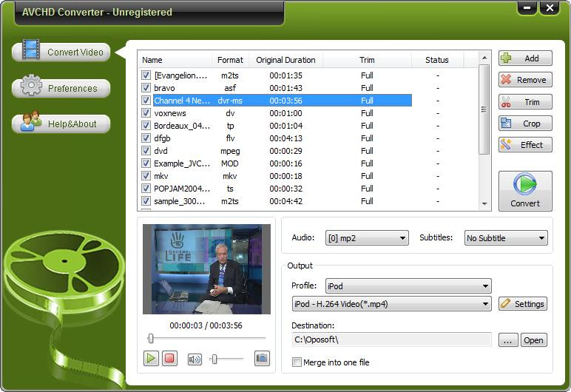This screenshot has height=392, width=571.
Task: Click the Status column header
Action: pyautogui.click(x=437, y=60)
